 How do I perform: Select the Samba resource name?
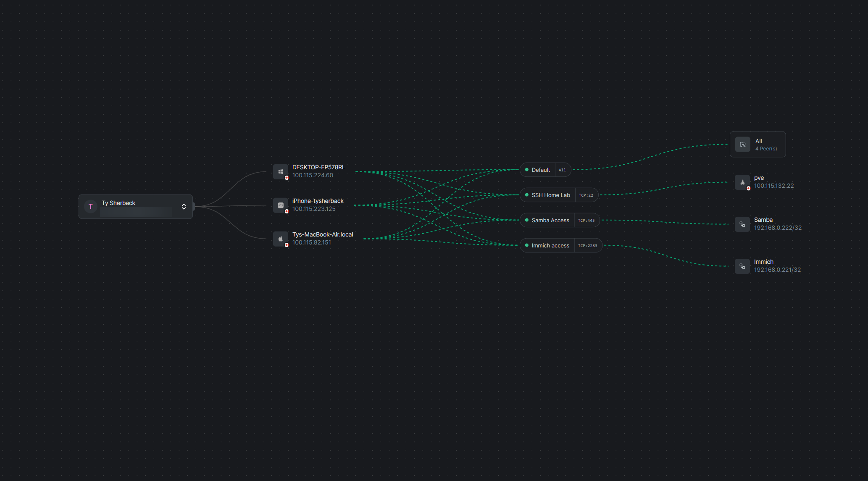click(x=763, y=220)
